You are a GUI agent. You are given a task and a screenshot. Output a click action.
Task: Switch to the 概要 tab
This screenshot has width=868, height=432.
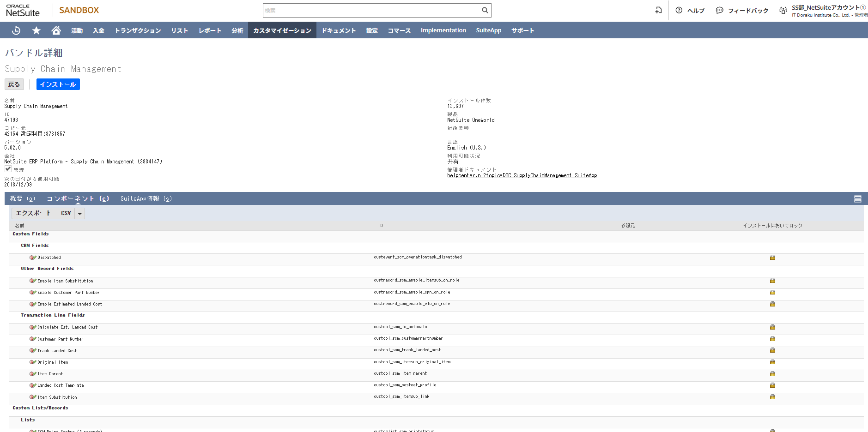(x=23, y=199)
